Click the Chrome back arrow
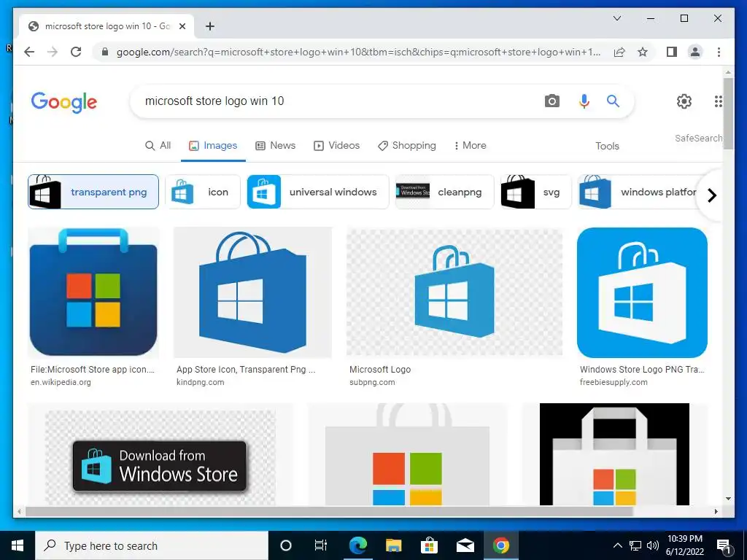 point(29,52)
